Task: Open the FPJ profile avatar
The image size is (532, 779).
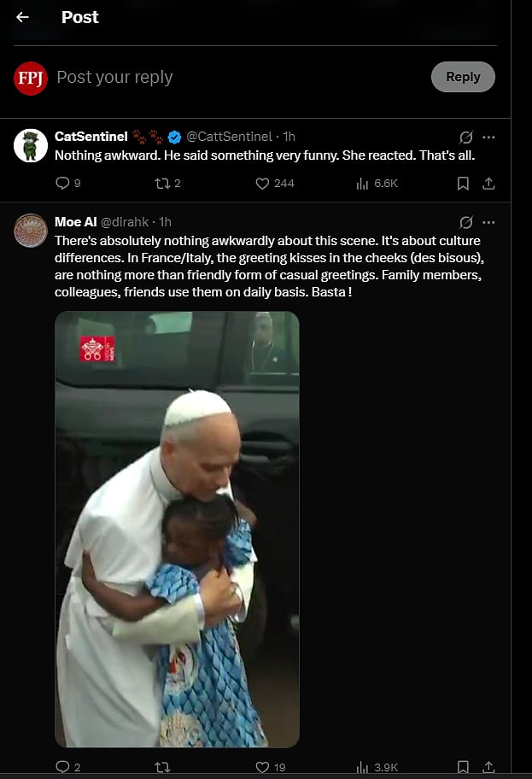Action: (x=31, y=78)
